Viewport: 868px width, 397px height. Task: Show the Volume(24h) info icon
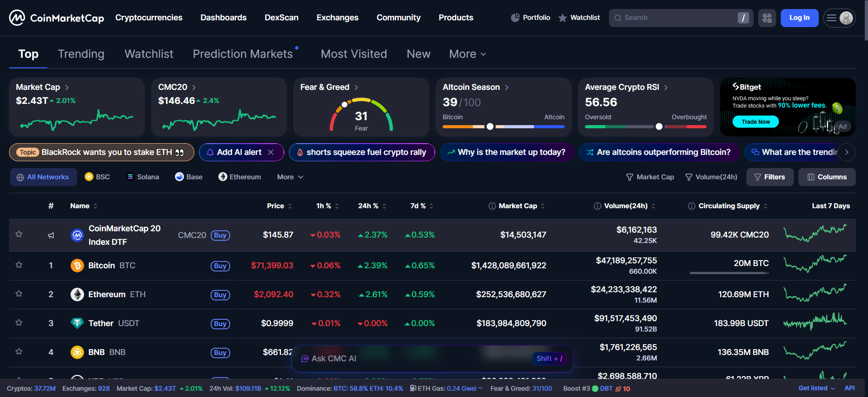598,206
